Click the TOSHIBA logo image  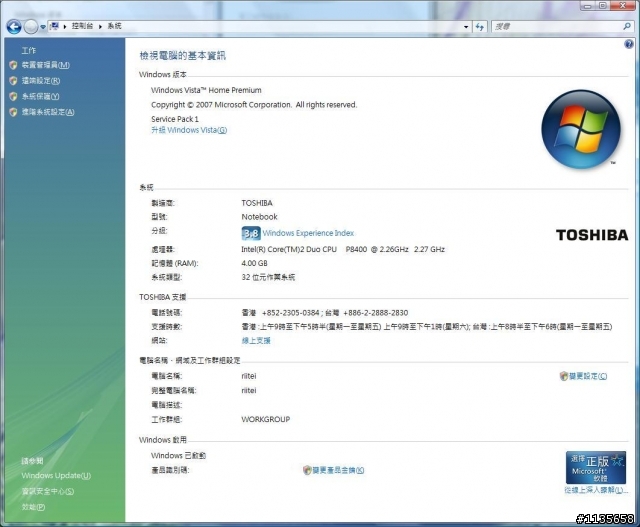[x=592, y=235]
